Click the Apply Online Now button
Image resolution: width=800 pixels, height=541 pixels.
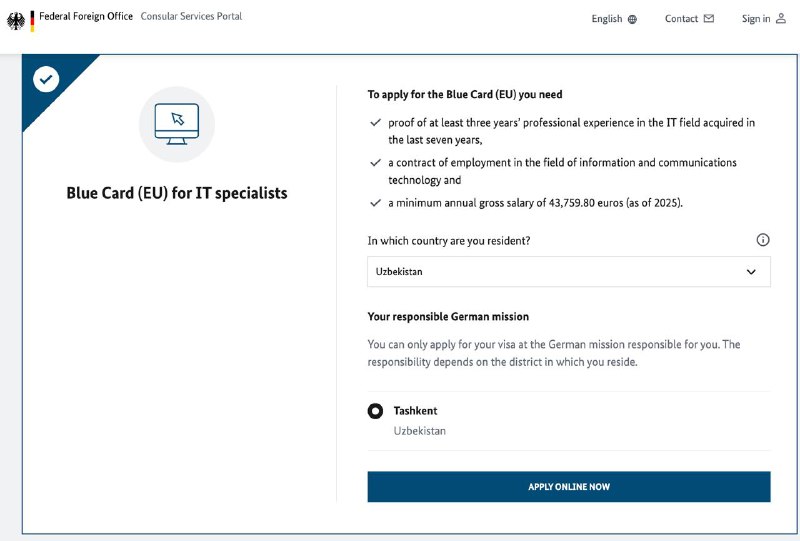click(568, 486)
